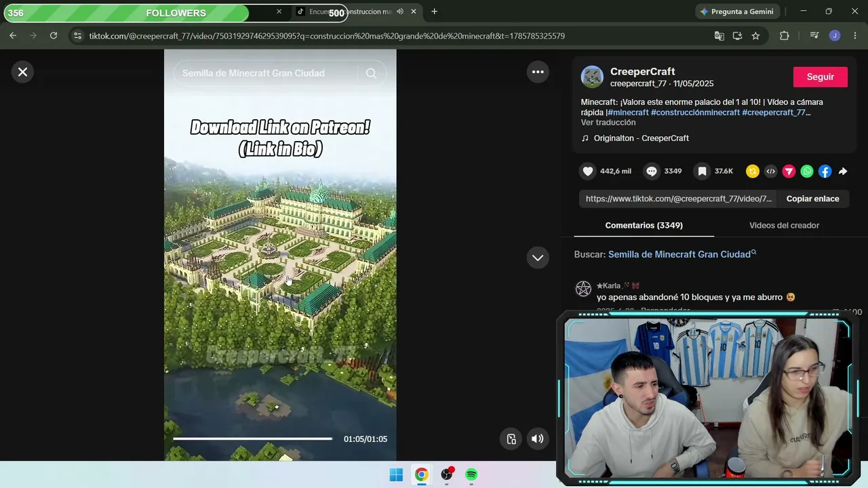
Task: Share the video to Facebook
Action: pos(825,171)
